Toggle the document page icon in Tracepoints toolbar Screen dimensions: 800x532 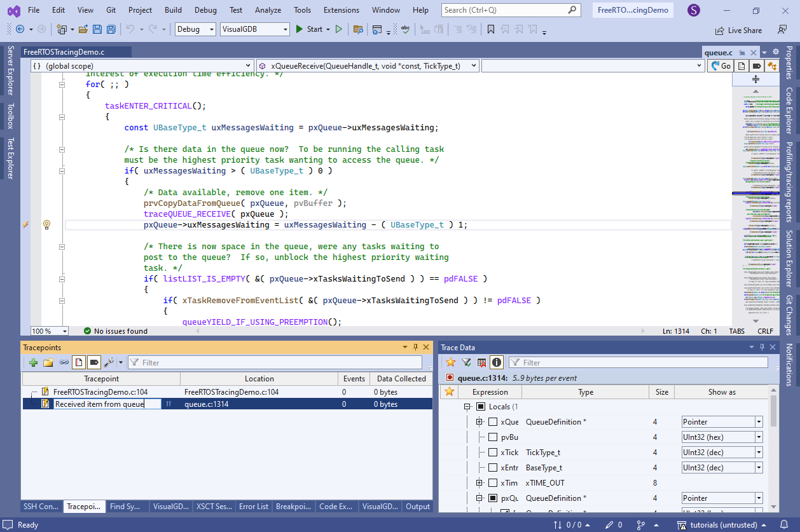pyautogui.click(x=78, y=362)
